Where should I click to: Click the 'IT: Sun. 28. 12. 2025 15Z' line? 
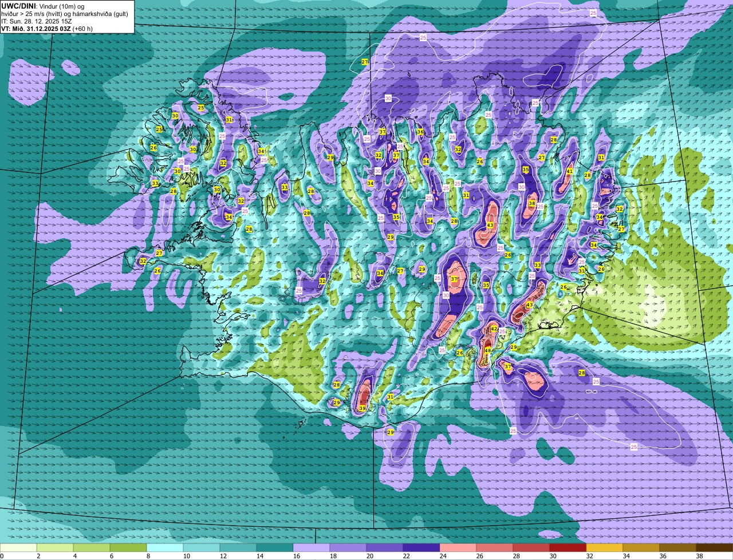pyautogui.click(x=37, y=21)
